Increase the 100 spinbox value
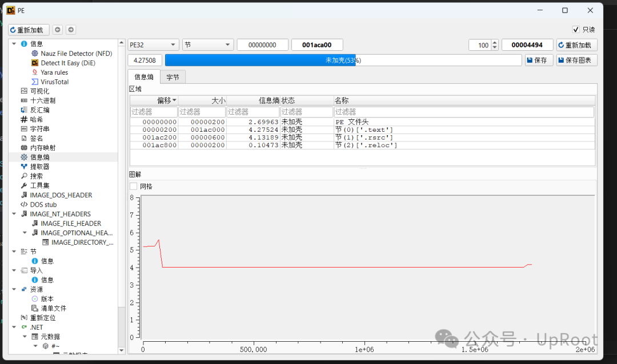Screen dimensions: 617x364 (x=495, y=42)
